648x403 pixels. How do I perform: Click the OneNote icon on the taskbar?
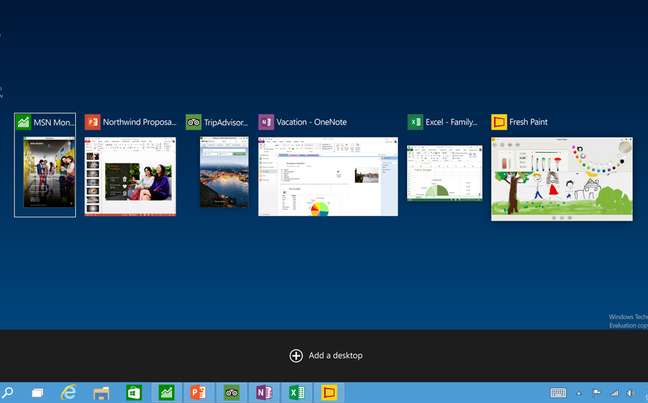(264, 393)
